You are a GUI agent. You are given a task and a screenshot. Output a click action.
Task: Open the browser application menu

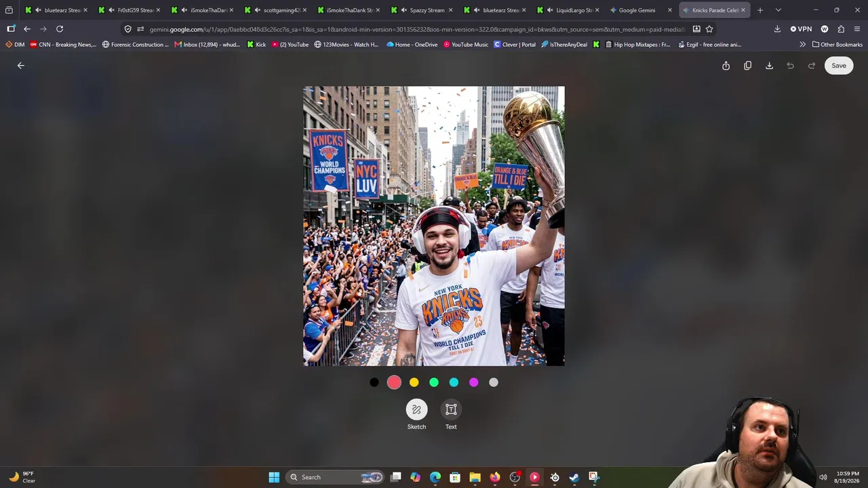tap(857, 29)
